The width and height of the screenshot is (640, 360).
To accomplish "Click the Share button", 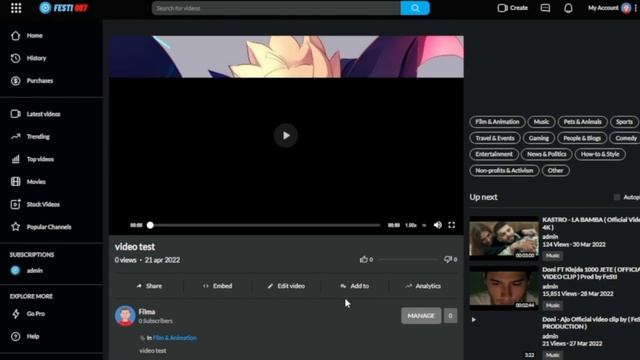I will (149, 286).
